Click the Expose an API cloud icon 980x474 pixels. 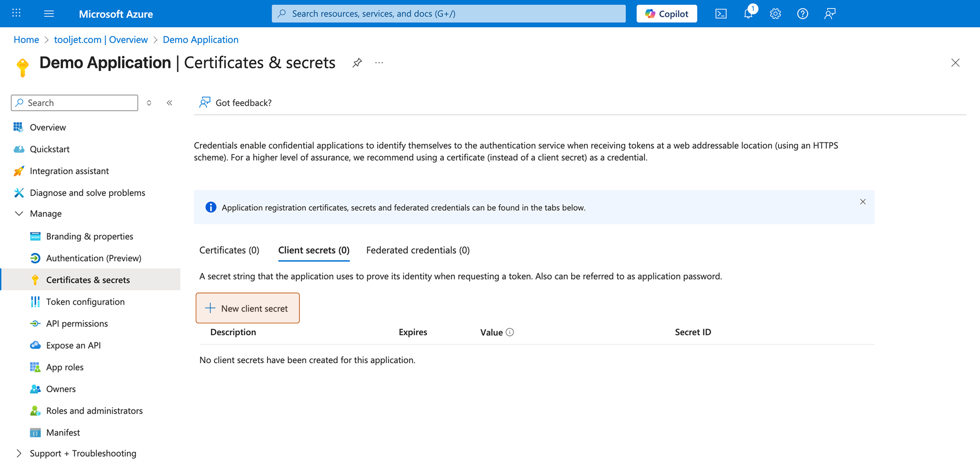(x=35, y=345)
